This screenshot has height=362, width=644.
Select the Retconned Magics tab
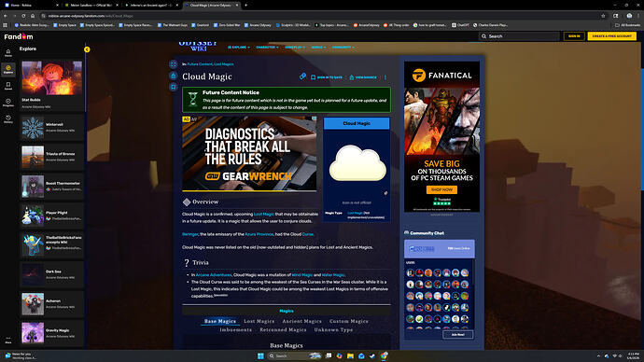pos(283,329)
